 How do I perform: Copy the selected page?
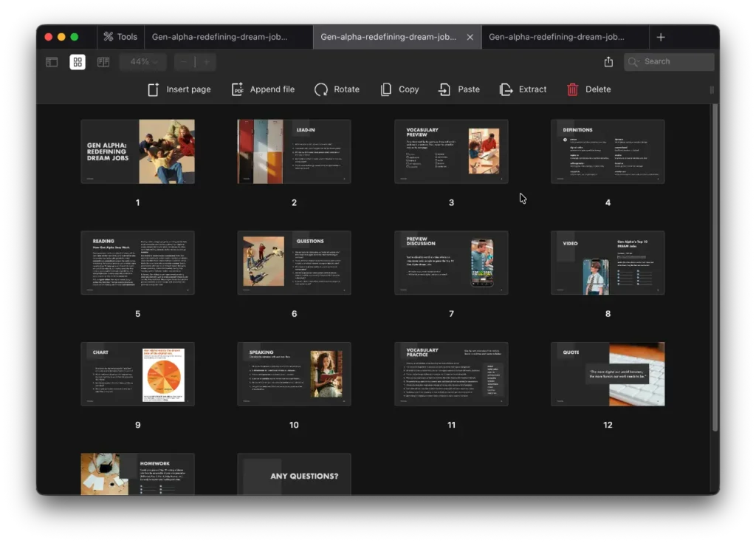pos(399,89)
